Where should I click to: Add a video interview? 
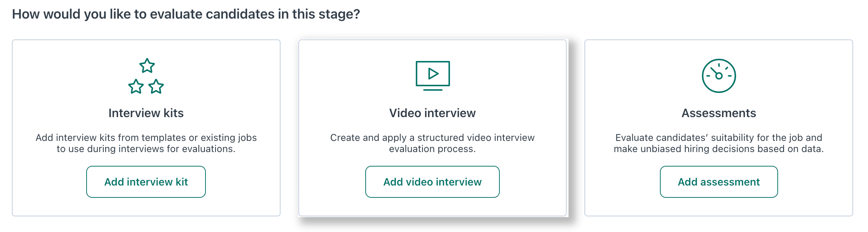pos(433,182)
